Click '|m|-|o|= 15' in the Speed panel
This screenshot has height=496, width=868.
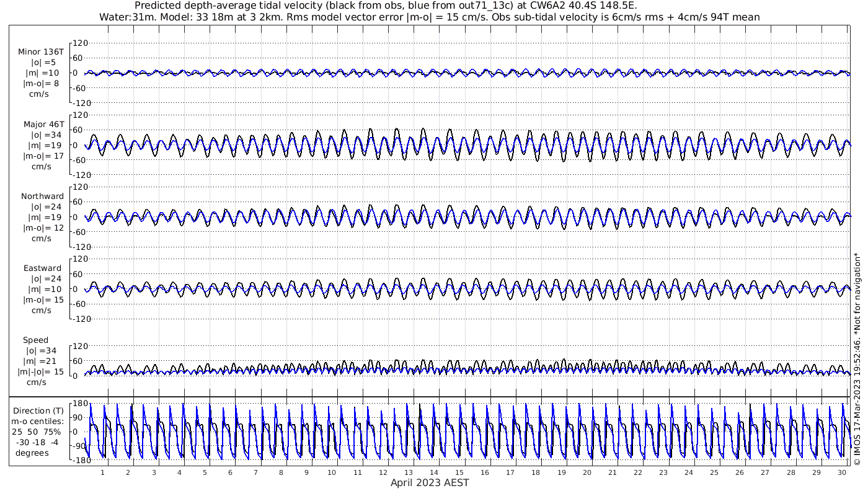coord(41,371)
